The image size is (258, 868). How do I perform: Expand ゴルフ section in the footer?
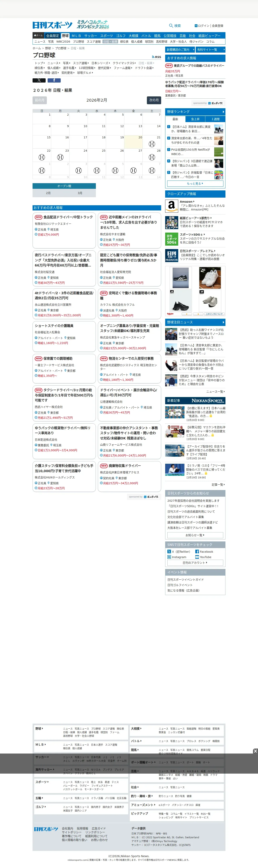tap(40, 807)
